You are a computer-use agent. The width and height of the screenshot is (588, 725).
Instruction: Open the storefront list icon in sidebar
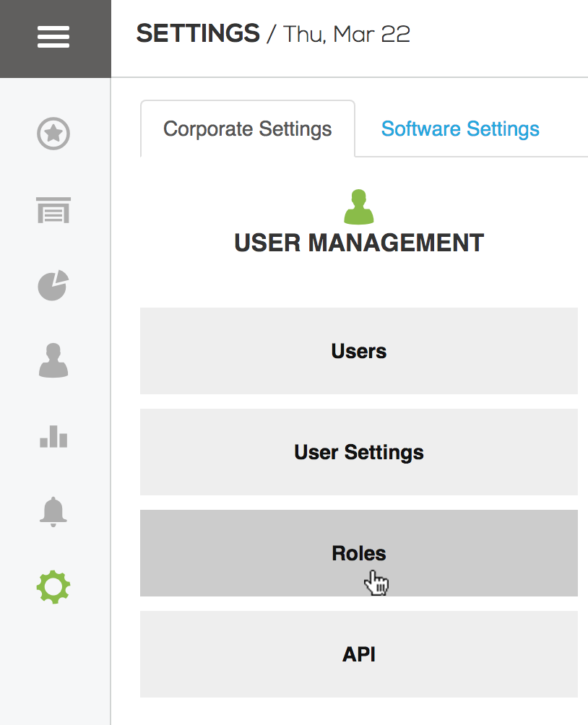pyautogui.click(x=53, y=210)
